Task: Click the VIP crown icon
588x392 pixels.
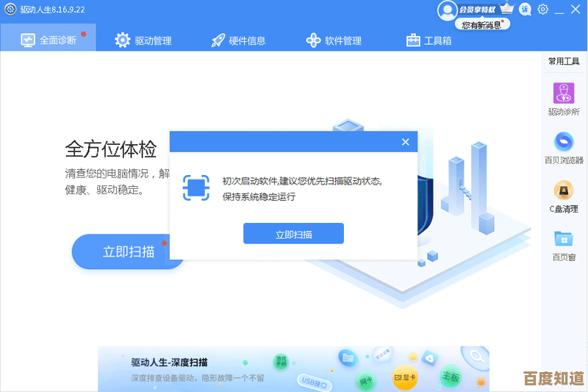Action: point(506,10)
